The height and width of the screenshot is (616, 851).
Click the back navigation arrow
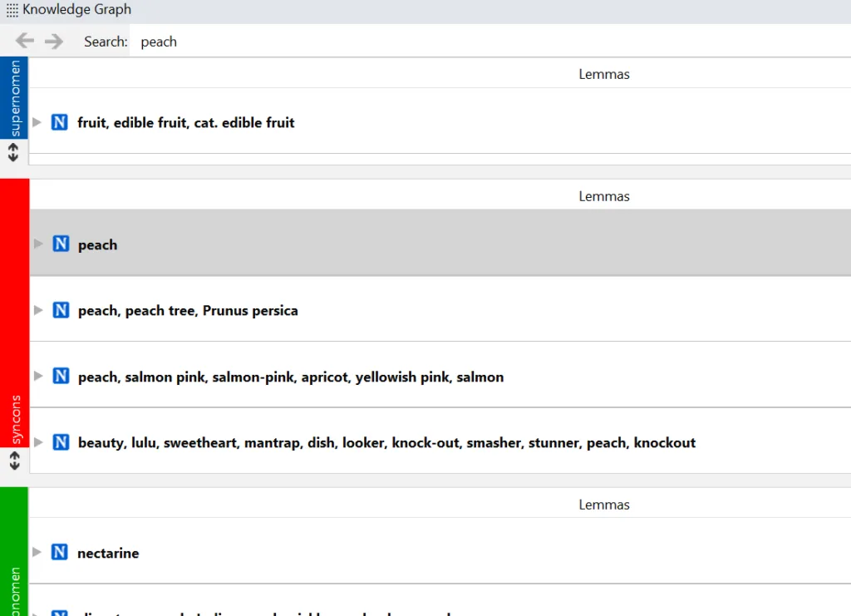[x=25, y=41]
